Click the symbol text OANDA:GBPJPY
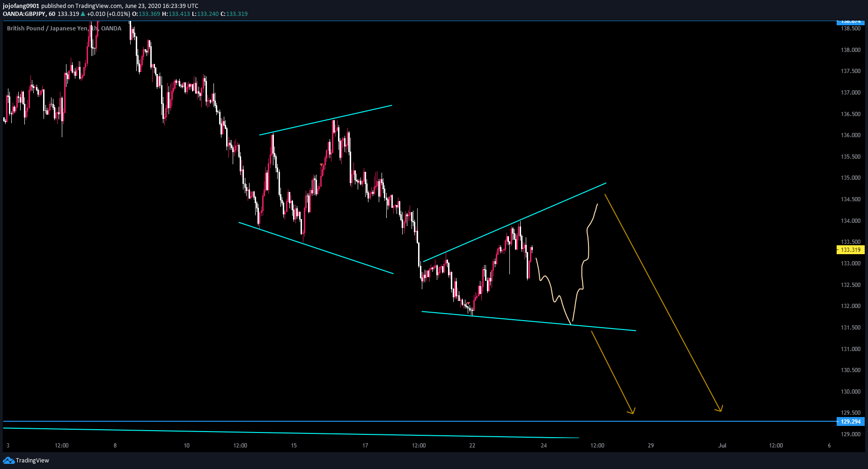Image resolution: width=868 pixels, height=469 pixels. tap(24, 14)
